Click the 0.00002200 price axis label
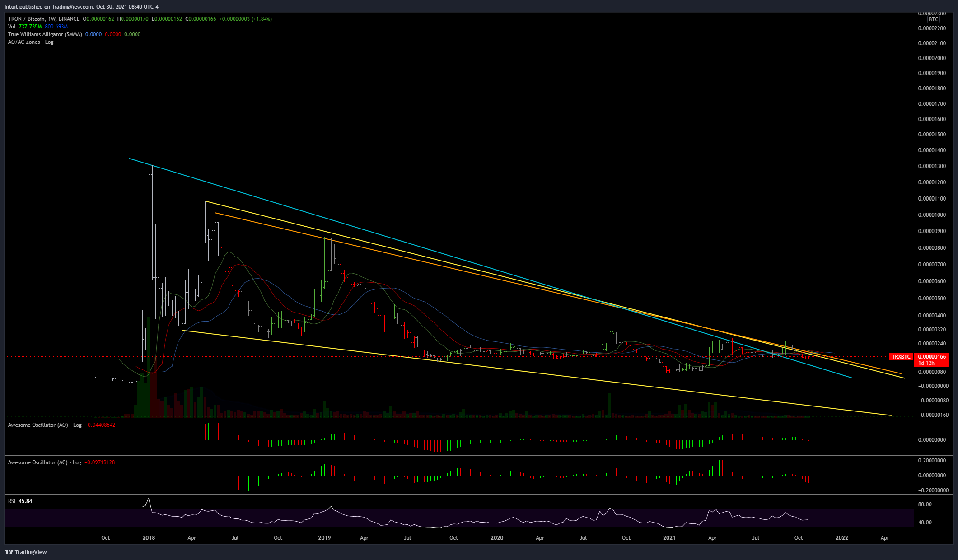 [x=932, y=28]
